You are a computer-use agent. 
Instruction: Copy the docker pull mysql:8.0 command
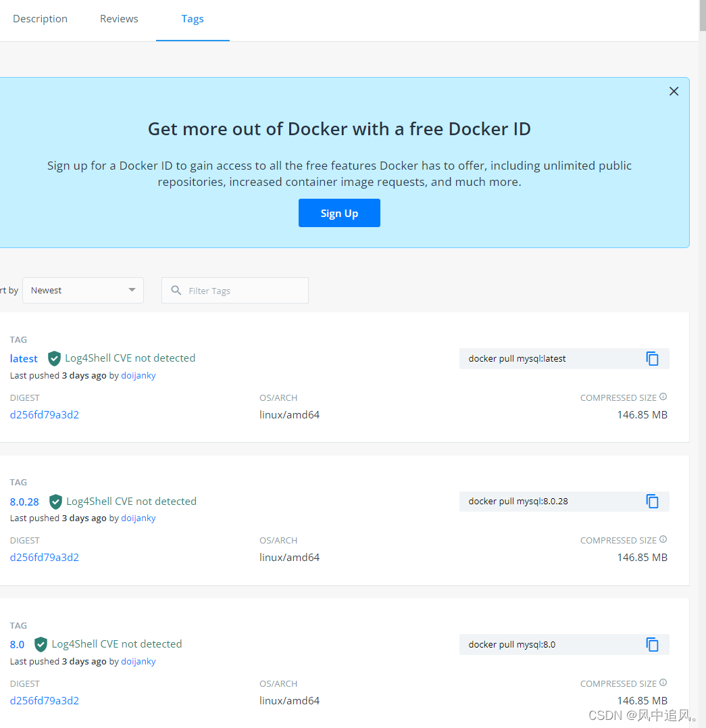click(x=652, y=644)
